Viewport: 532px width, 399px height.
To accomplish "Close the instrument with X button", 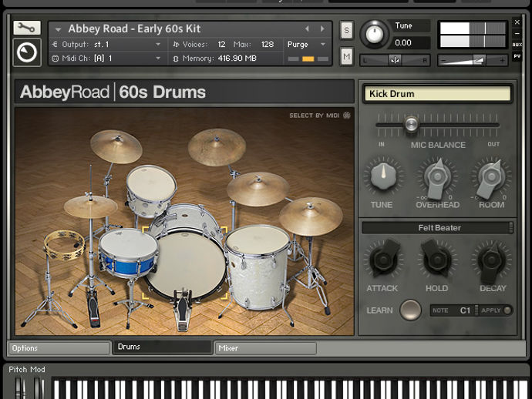I will tap(517, 22).
